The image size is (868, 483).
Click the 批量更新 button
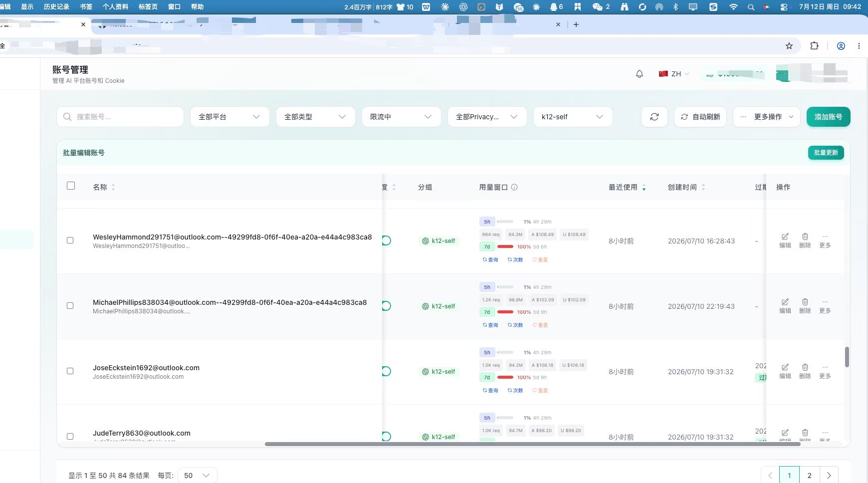pos(826,153)
